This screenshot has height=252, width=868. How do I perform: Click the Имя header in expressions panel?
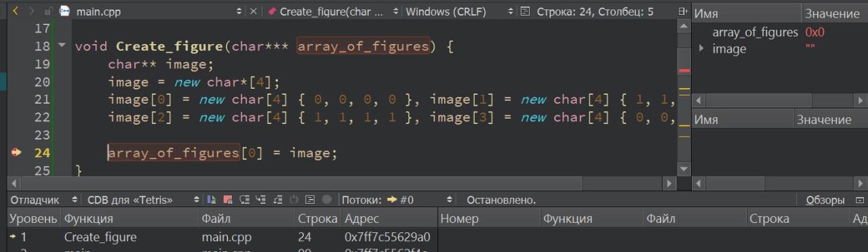(x=742, y=120)
